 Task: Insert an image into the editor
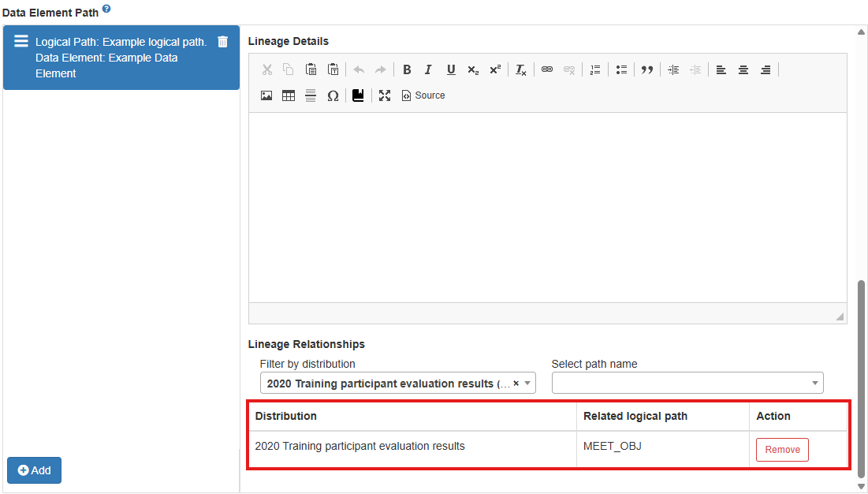266,95
